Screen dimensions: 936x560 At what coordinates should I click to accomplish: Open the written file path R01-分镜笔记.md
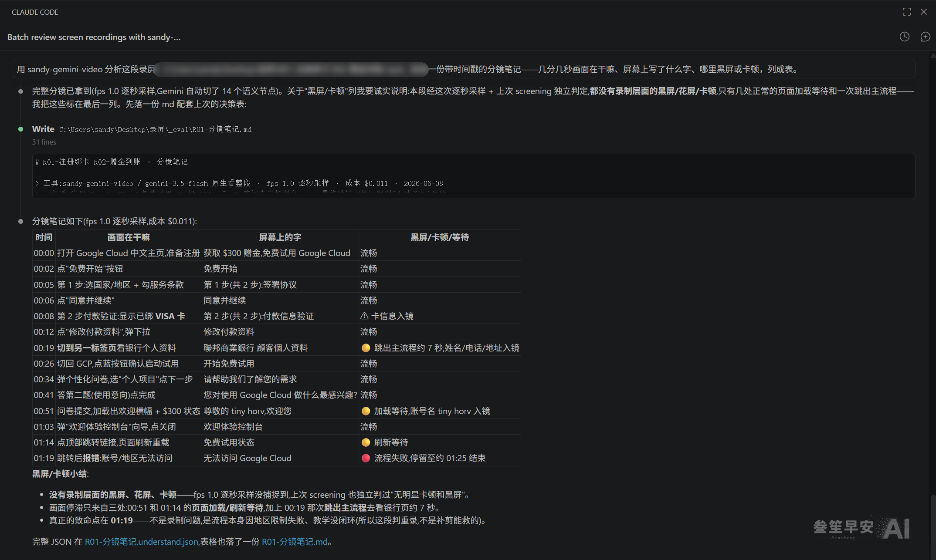(155, 129)
